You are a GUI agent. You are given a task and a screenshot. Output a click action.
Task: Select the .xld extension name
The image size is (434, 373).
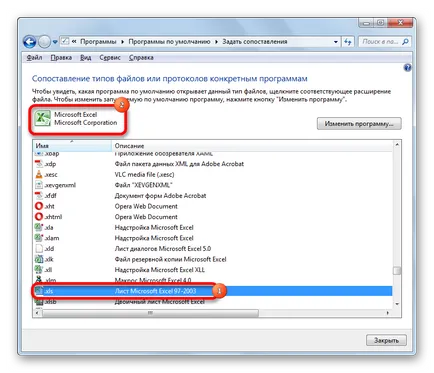click(49, 249)
